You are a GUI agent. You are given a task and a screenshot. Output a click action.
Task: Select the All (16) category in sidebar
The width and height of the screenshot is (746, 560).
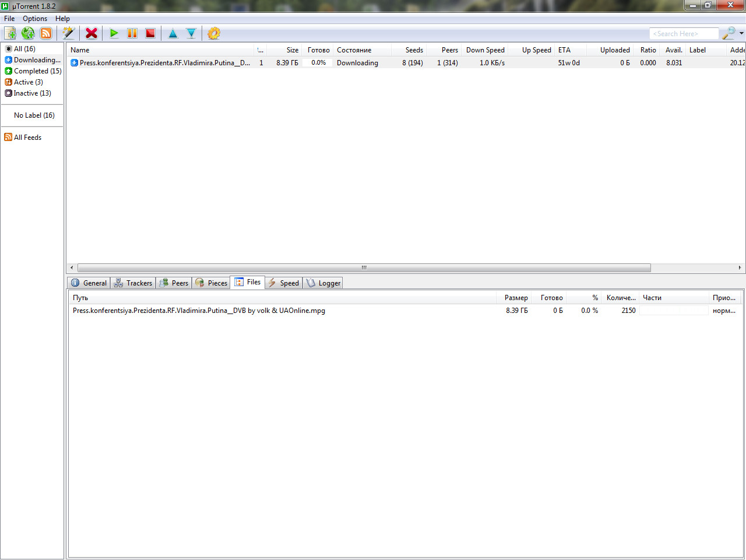click(24, 49)
